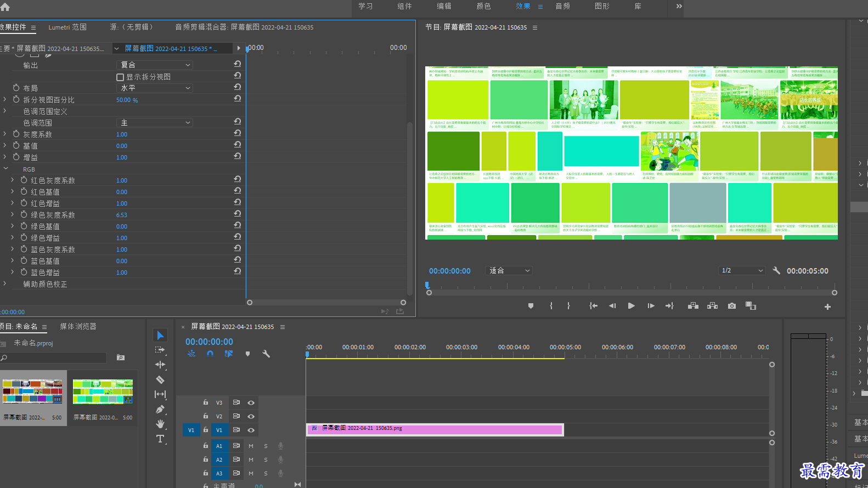Screen dimensions: 868x488
Task: Toggle V3 track lock
Action: click(206, 402)
